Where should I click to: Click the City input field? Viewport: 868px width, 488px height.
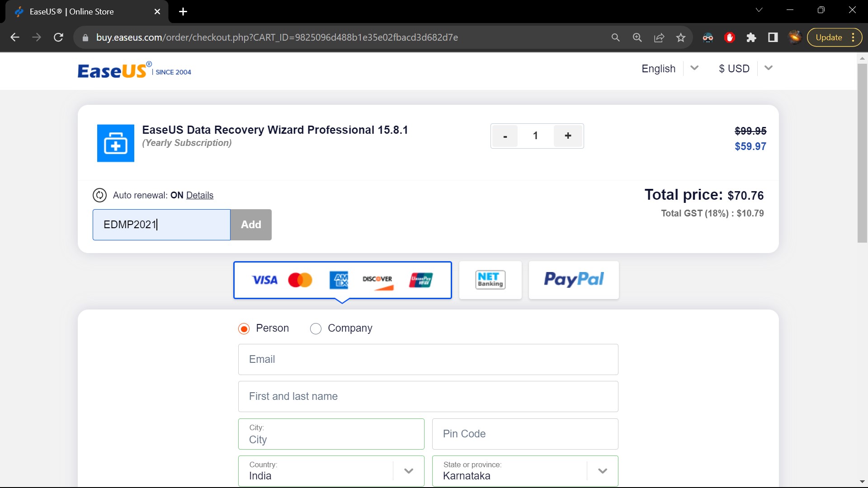pos(331,434)
